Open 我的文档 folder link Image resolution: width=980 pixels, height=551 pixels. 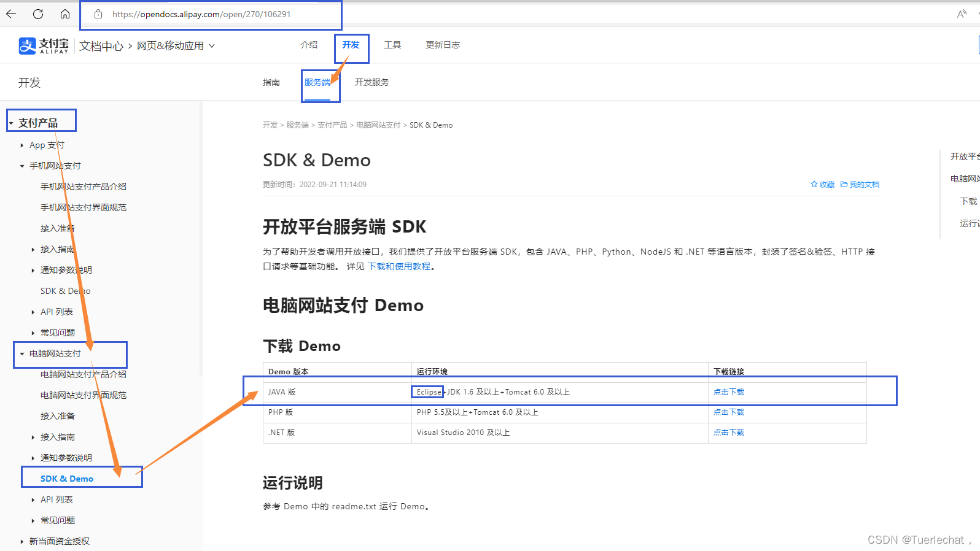coord(860,184)
